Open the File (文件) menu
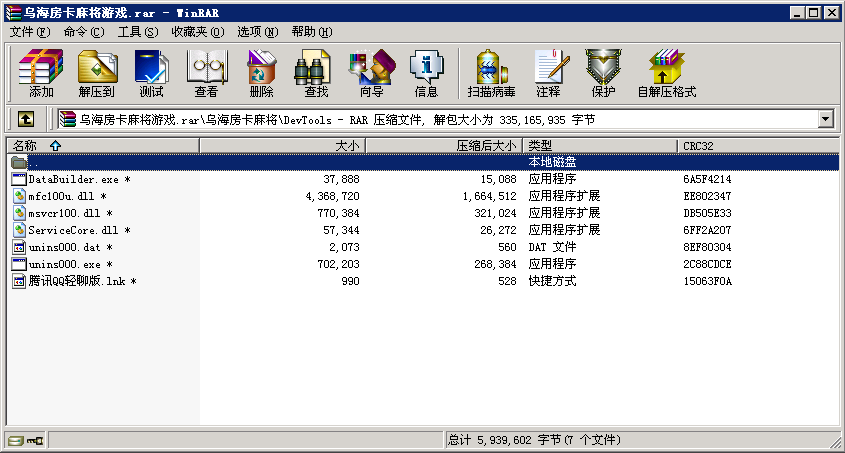The image size is (845, 453). [x=29, y=32]
